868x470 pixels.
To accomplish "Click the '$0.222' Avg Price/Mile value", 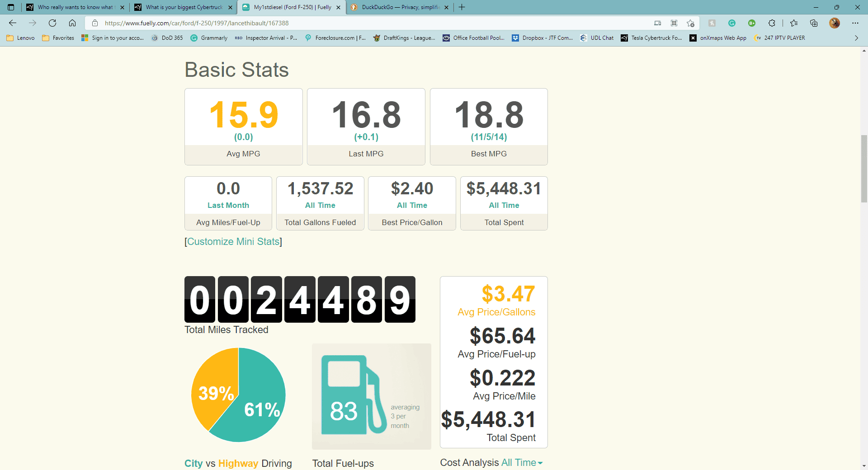I will 502,378.
